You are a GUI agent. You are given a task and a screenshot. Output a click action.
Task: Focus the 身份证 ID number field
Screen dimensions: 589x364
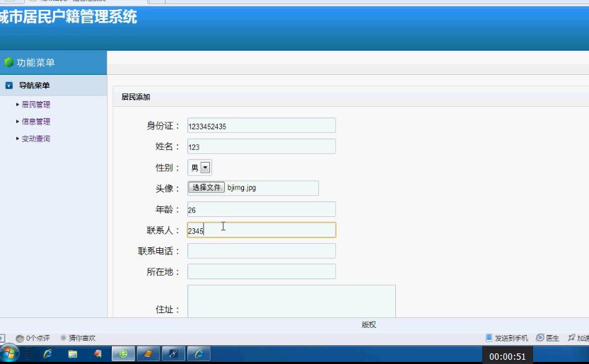pyautogui.click(x=262, y=126)
